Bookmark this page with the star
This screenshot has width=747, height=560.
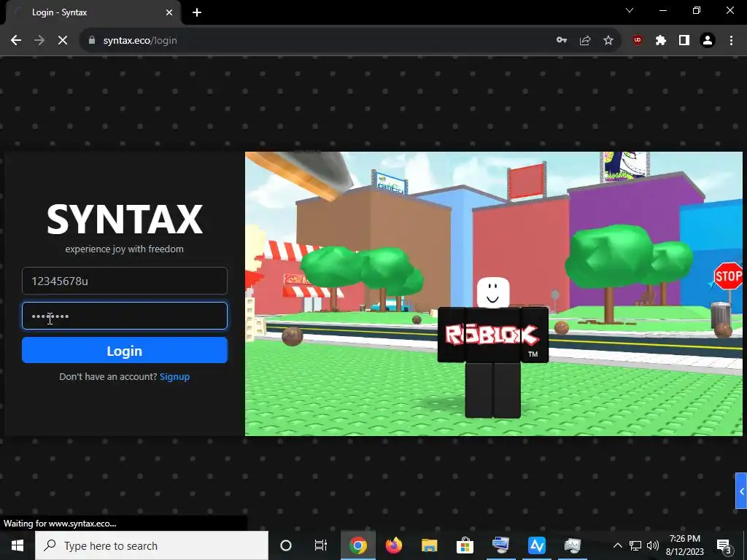pyautogui.click(x=608, y=41)
